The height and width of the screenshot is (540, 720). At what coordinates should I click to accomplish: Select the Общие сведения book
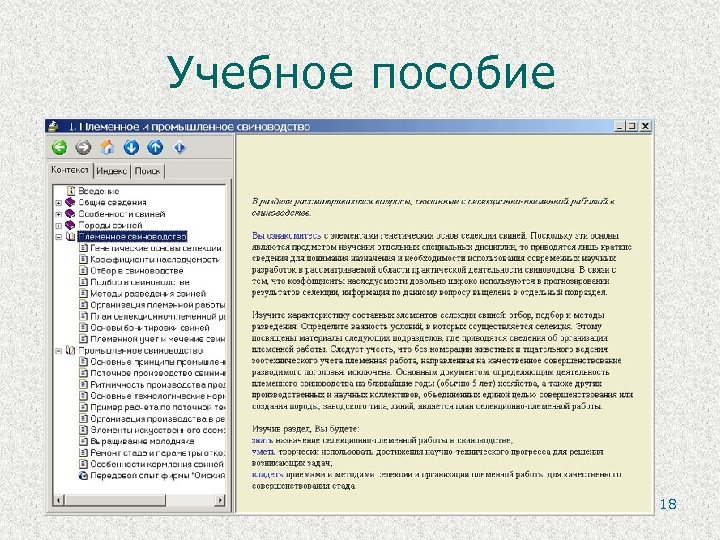point(112,202)
